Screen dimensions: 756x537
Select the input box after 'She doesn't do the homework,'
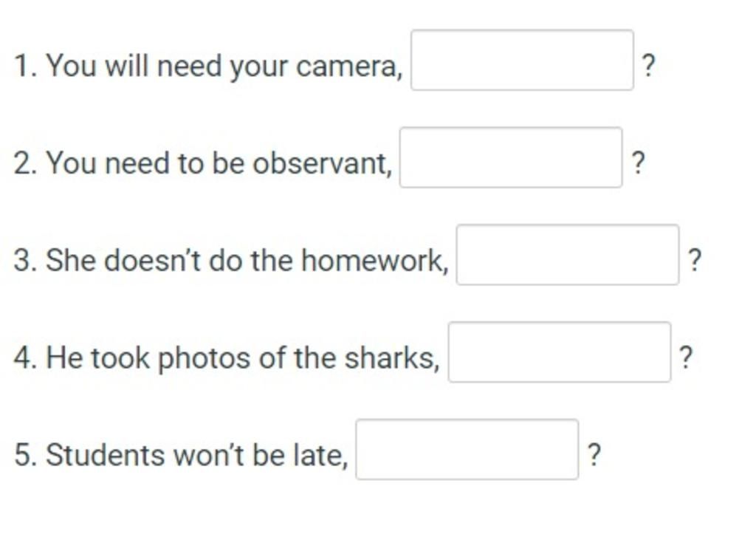click(568, 255)
